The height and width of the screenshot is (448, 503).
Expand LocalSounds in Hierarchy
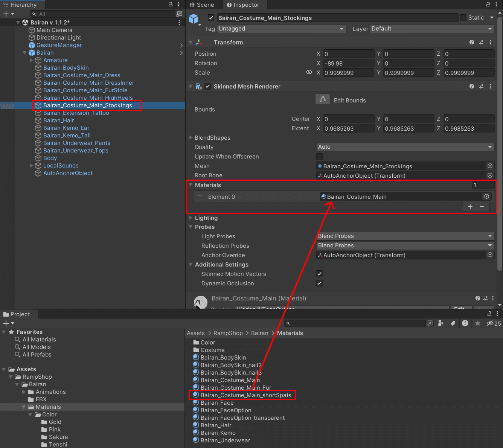[31, 165]
